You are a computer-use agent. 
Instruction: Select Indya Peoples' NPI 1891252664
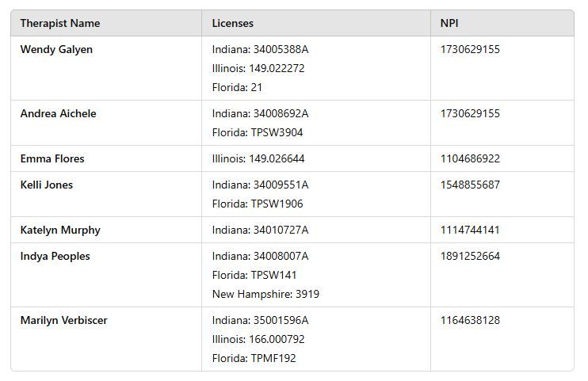tap(470, 256)
